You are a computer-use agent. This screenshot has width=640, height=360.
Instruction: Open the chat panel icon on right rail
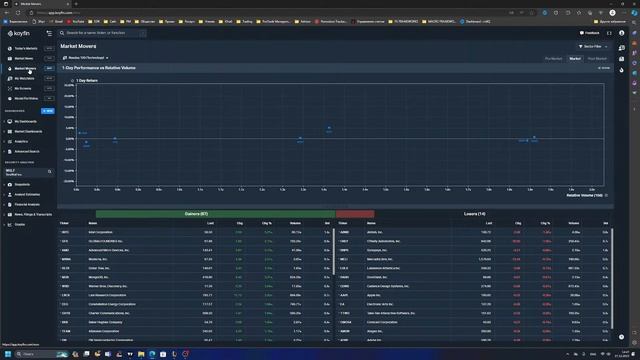[622, 48]
